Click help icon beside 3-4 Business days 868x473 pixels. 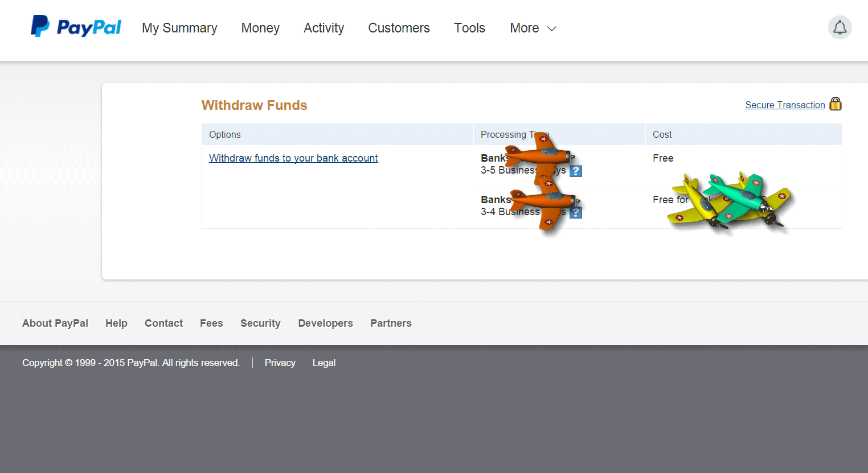[x=576, y=212]
